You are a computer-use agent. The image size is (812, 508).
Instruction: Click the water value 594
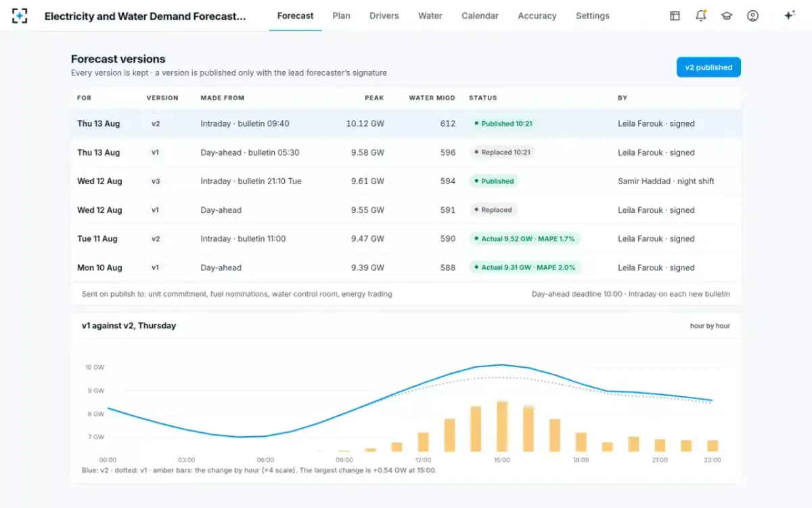(x=448, y=182)
